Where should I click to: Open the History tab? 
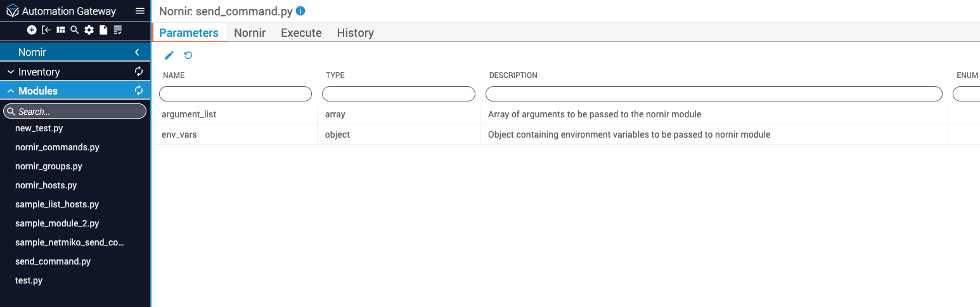tap(355, 33)
